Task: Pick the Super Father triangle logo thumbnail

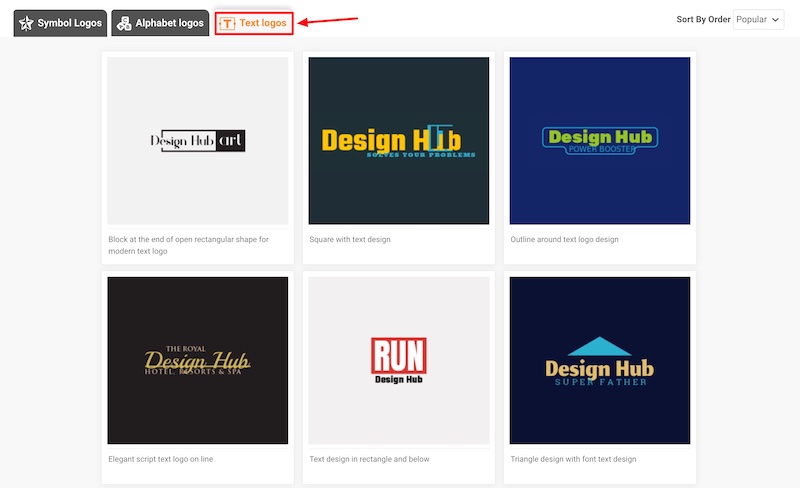Action: click(599, 360)
